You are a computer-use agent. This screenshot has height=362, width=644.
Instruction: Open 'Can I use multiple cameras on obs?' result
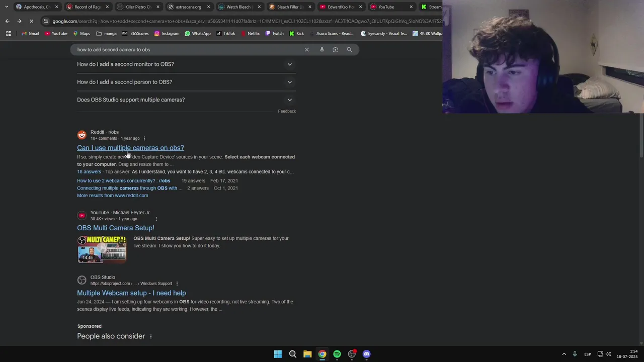130,148
